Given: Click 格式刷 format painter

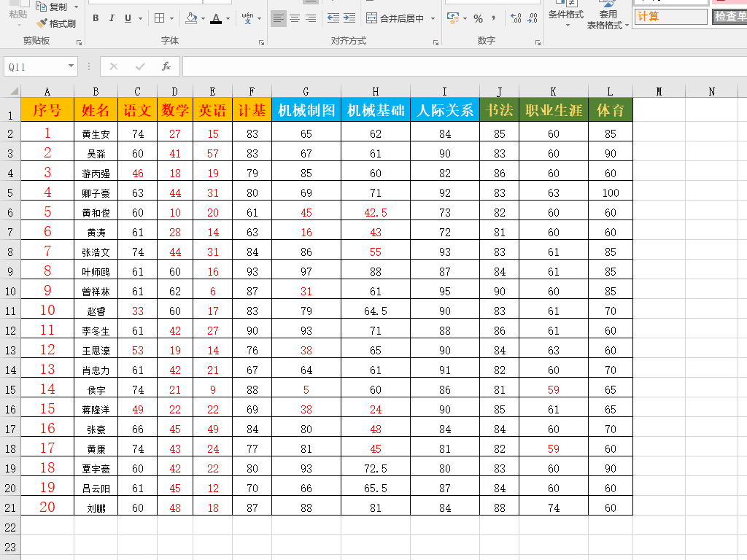Looking at the screenshot, I should click(56, 23).
